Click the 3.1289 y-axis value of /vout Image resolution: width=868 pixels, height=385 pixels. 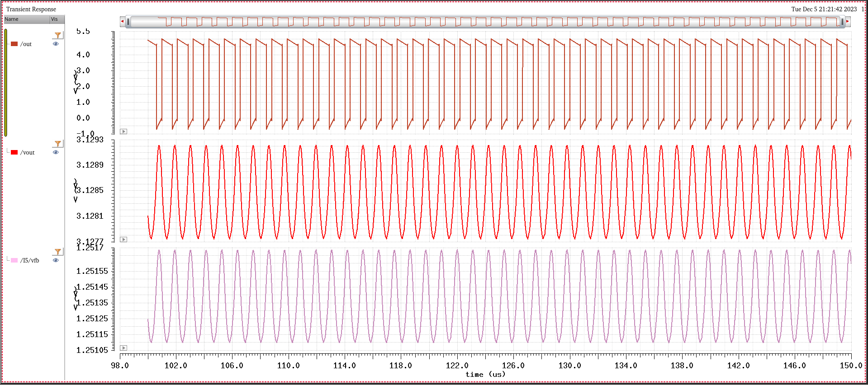click(x=90, y=165)
